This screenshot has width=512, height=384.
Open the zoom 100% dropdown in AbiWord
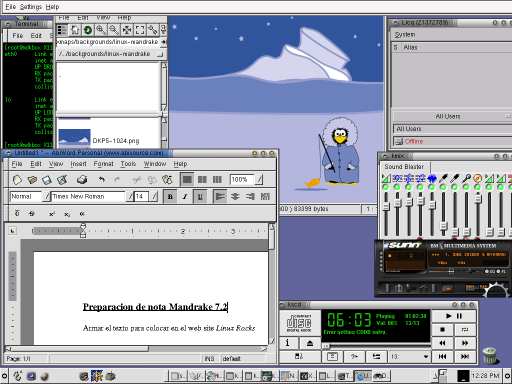click(259, 180)
